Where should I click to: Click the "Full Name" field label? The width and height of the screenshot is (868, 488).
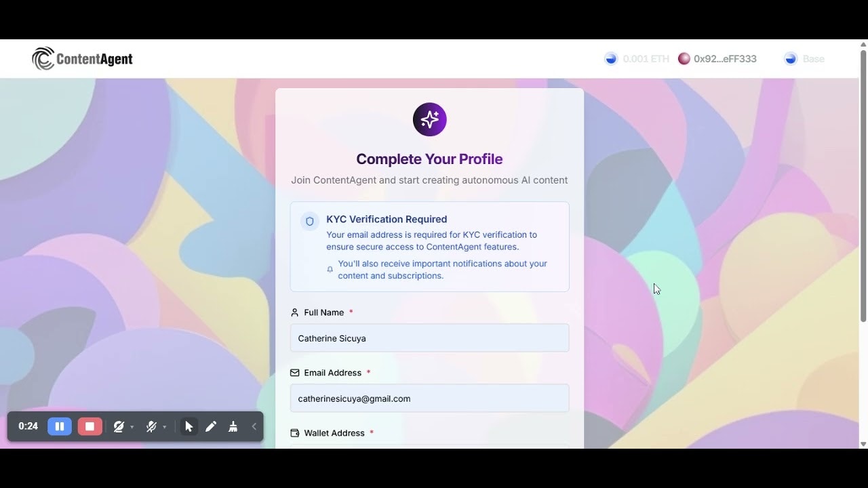(324, 312)
